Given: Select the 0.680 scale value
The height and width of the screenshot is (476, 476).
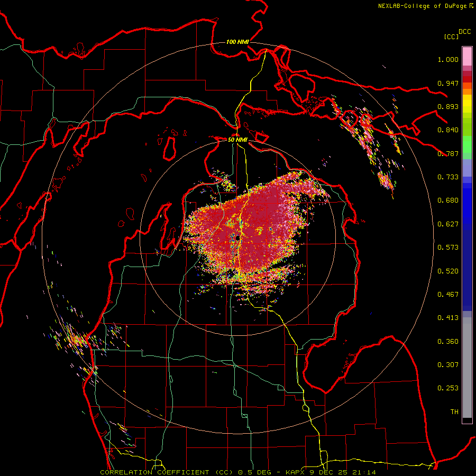Looking at the screenshot, I should (x=448, y=200).
